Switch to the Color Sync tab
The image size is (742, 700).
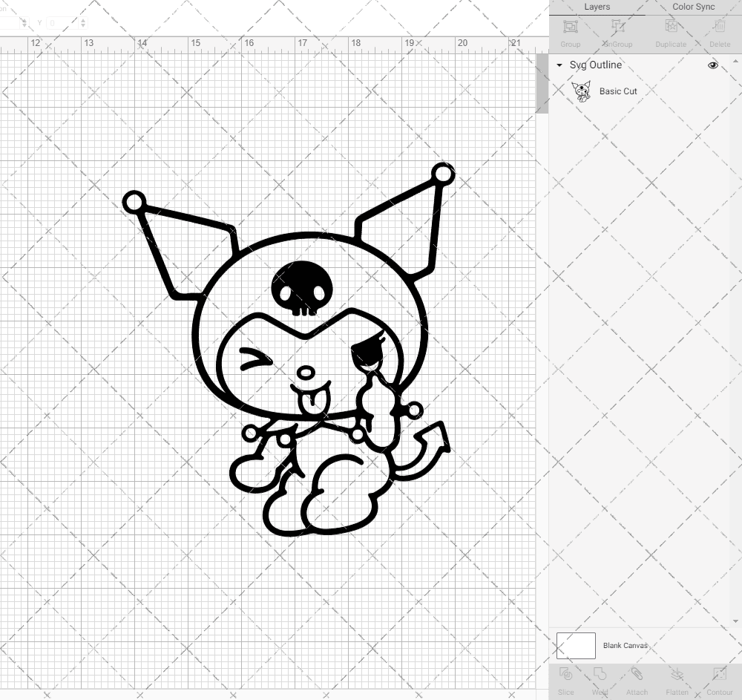(x=692, y=7)
